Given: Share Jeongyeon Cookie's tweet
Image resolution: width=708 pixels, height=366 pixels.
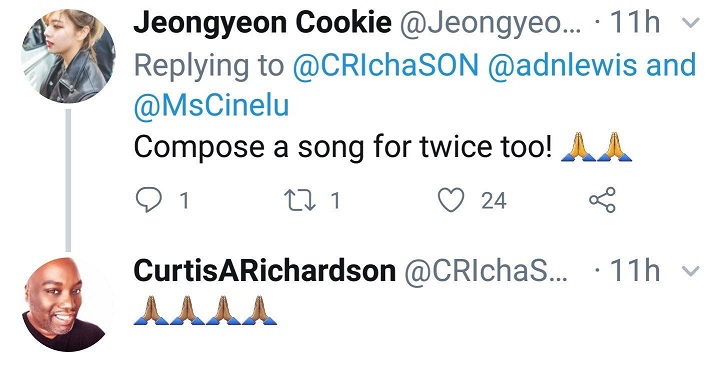Looking at the screenshot, I should coord(602,199).
